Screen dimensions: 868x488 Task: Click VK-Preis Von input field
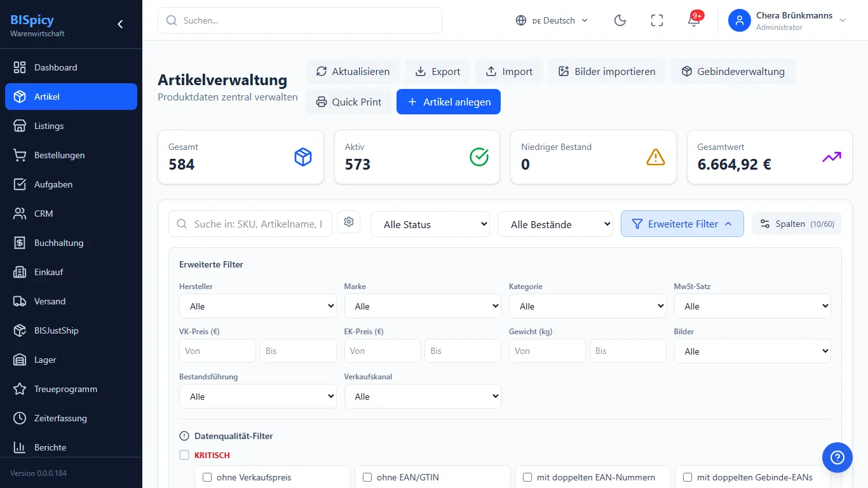(x=217, y=351)
